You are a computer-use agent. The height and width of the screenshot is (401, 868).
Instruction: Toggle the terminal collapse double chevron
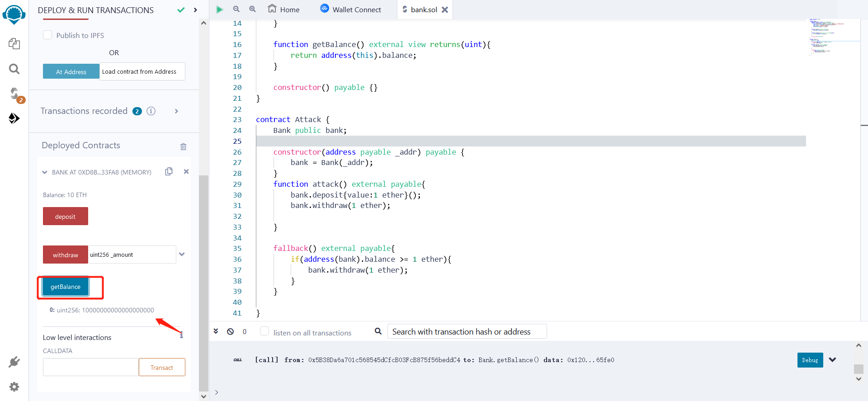(216, 331)
